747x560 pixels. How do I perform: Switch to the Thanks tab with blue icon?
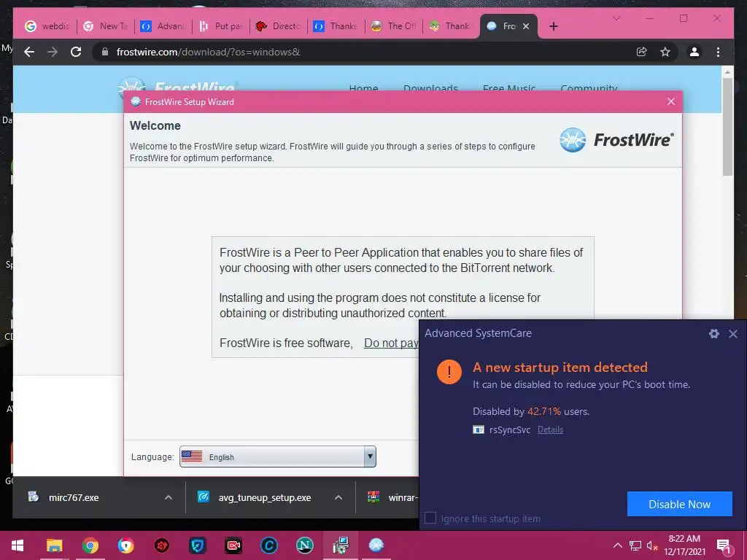point(336,26)
